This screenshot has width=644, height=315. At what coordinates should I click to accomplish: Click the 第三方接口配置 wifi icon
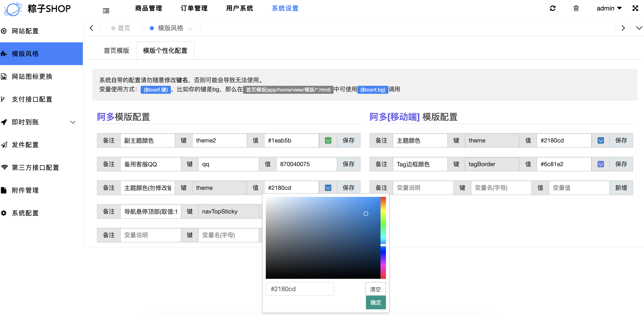tap(4, 167)
